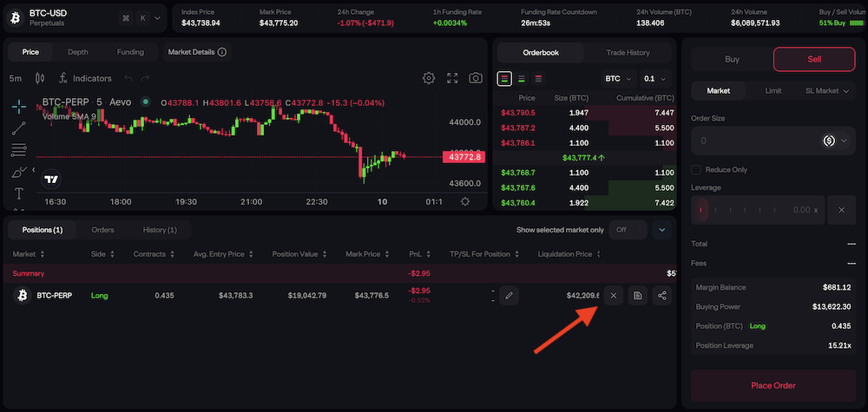Select the candlestick chart type icon
This screenshot has width=868, height=412.
pyautogui.click(x=39, y=79)
